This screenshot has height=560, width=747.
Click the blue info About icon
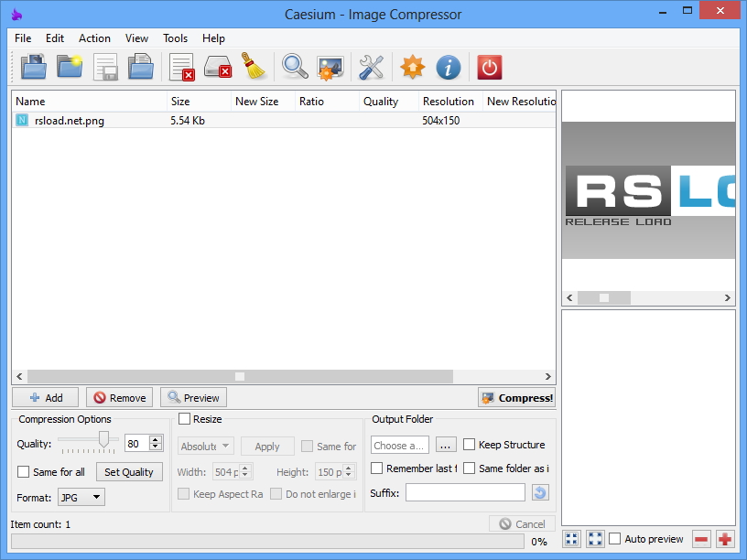coord(448,68)
